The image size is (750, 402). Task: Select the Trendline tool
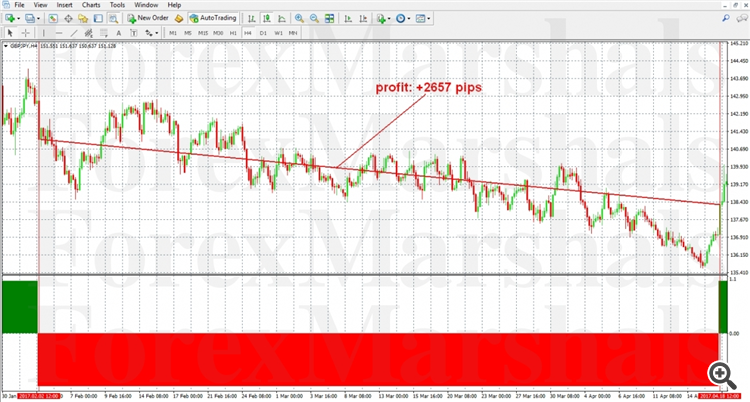tap(74, 33)
